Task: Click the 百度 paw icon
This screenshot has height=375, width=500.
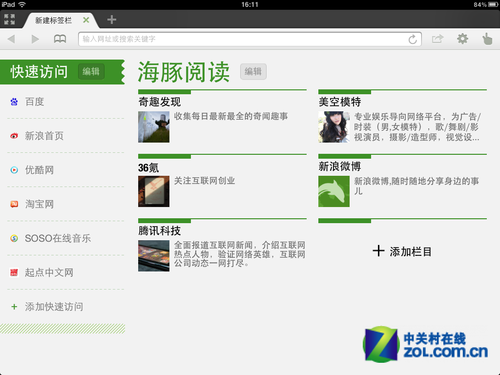Action: click(14, 102)
